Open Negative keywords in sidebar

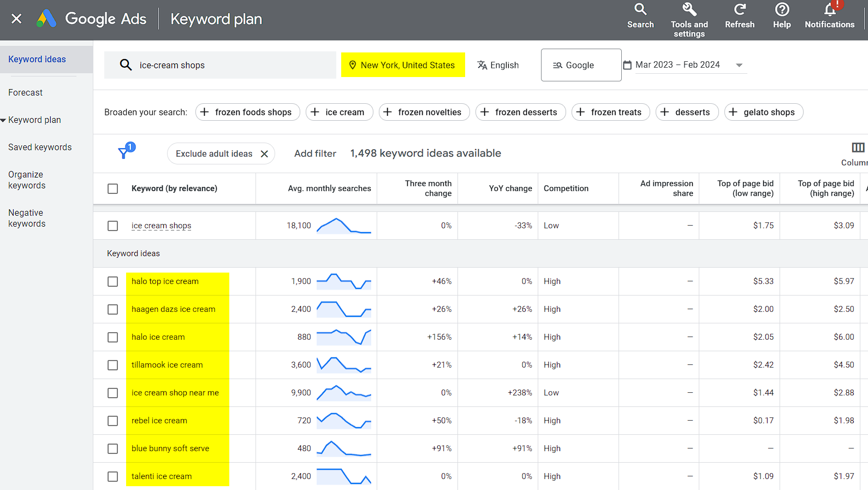pos(27,219)
